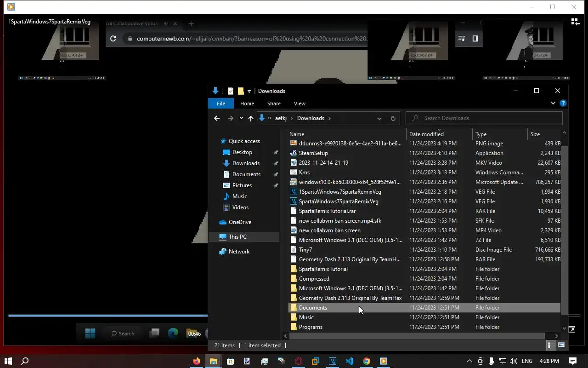Click the Kms command script icon
588x368 pixels.
click(294, 172)
